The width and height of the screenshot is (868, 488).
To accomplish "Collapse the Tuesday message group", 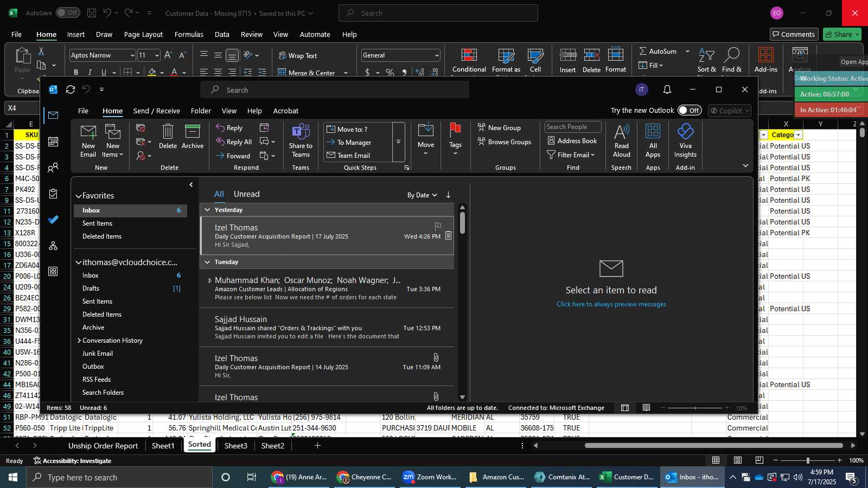I will coord(207,262).
